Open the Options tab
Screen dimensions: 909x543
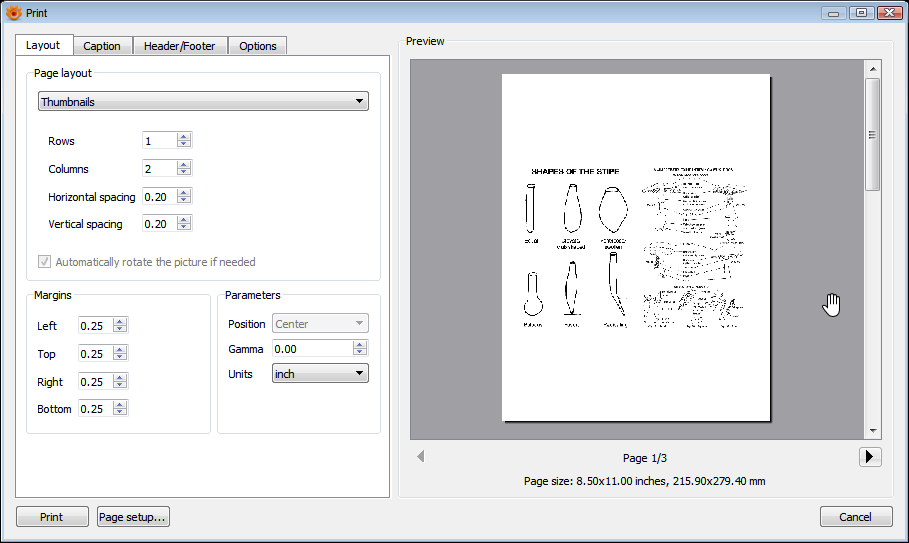click(258, 46)
